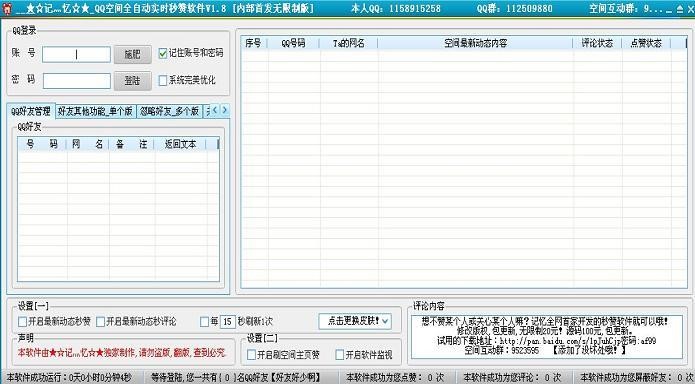Viewport: 695px width, 384px height.
Task: Click the app icon in the title bar
Action: pyautogui.click(x=8, y=8)
